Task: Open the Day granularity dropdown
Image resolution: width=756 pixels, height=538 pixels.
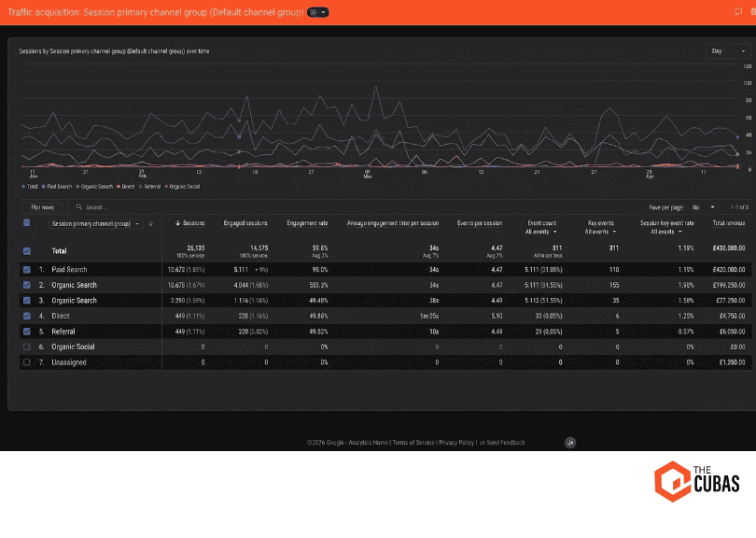Action: 725,50
